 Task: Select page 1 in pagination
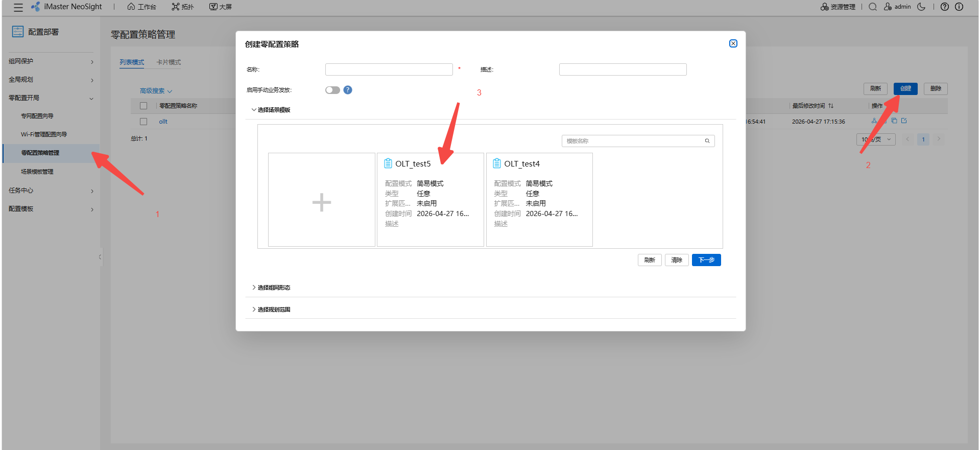[x=923, y=139]
